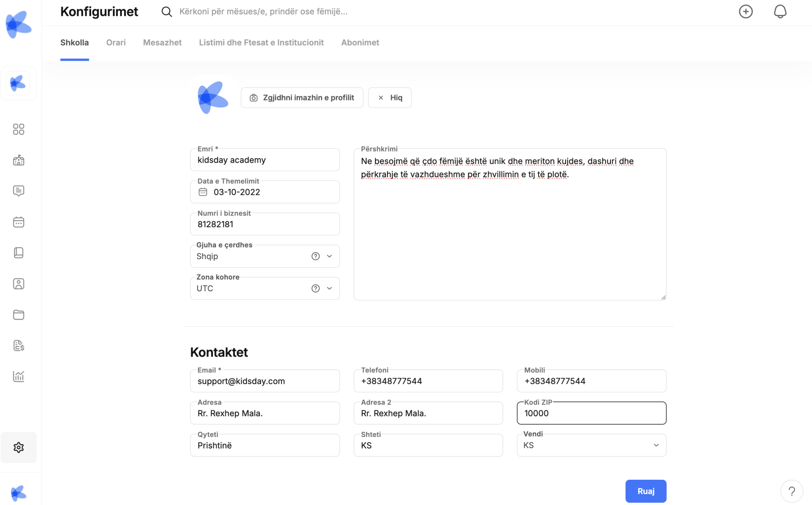812x505 pixels.
Task: Click the Numri i biznesit field
Action: coord(265,224)
